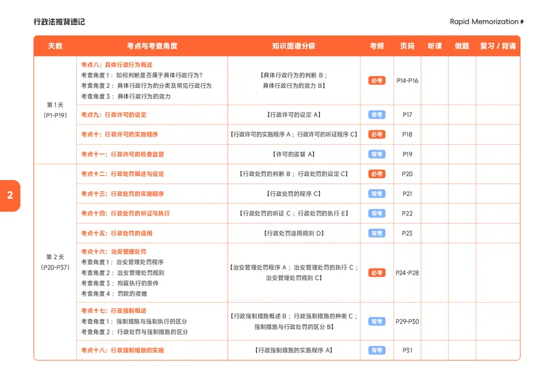Click 考查角度4:罚款的收缴
The width and height of the screenshot is (554, 392).
coord(114,294)
